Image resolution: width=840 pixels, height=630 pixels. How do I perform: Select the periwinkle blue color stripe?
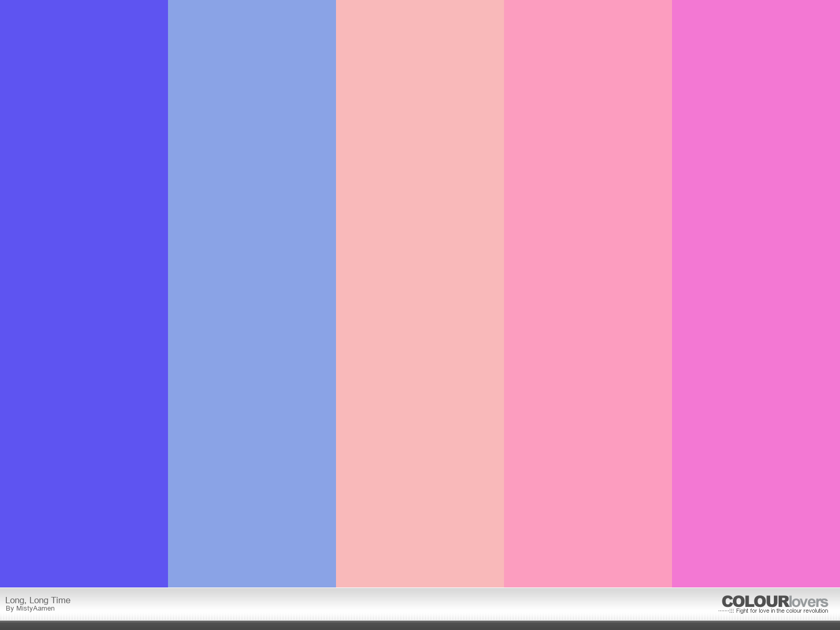252,293
